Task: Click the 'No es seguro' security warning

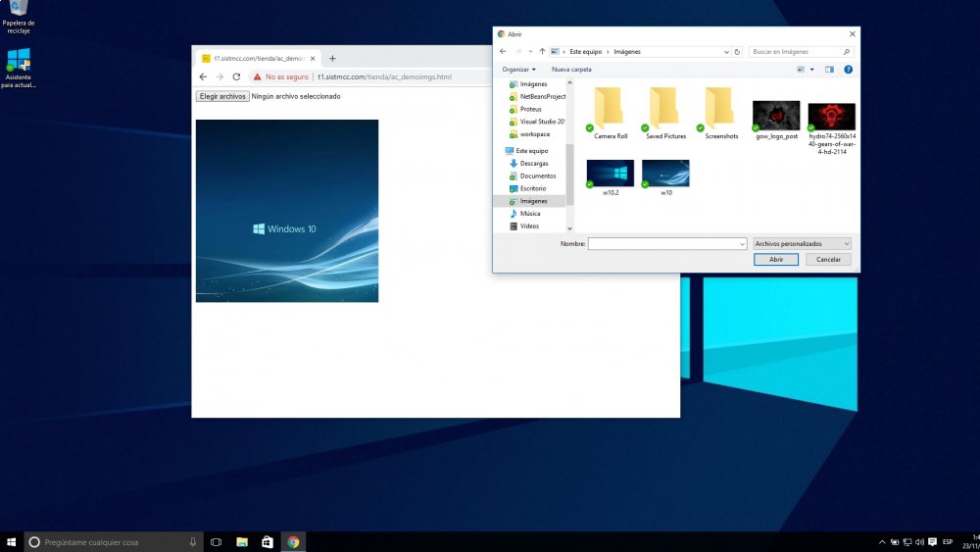Action: (280, 76)
